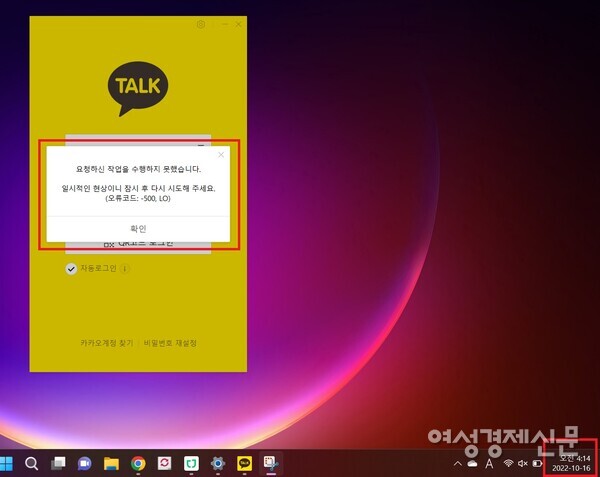Open the 비밀번호 재설정 link
The image size is (600, 477).
pos(170,343)
